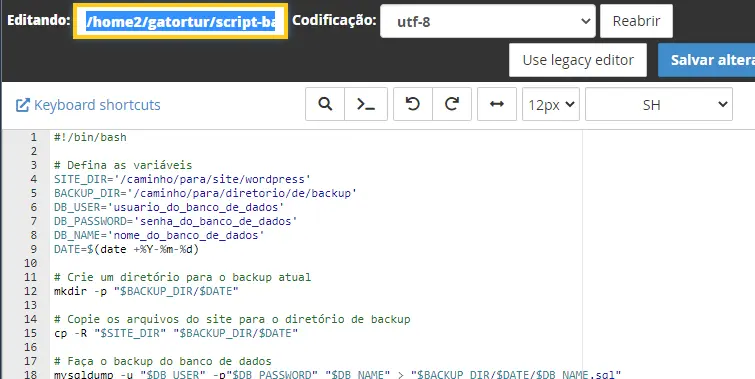Screen dimensions: 755x379
Task: Click the comment '# Copie os arquivos do site'
Action: click(232, 319)
